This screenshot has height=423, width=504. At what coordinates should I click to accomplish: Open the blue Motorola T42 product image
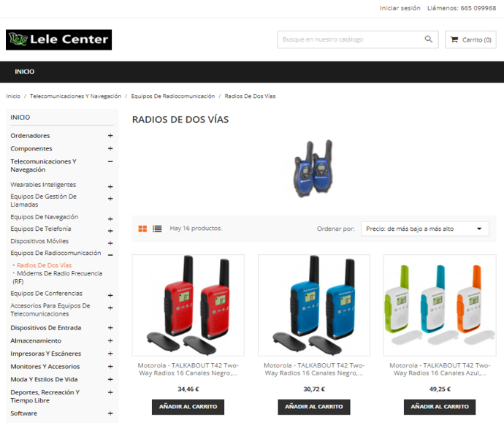[x=314, y=305]
